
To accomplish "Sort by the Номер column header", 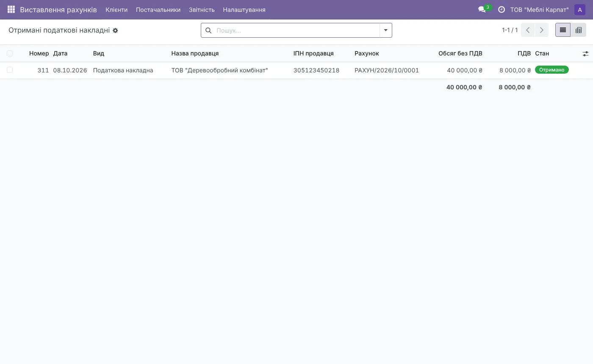I will point(39,53).
